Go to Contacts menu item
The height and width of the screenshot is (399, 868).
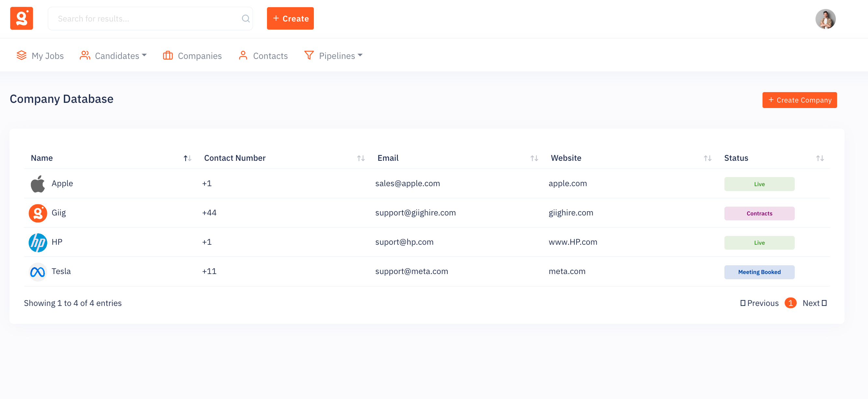(x=263, y=56)
